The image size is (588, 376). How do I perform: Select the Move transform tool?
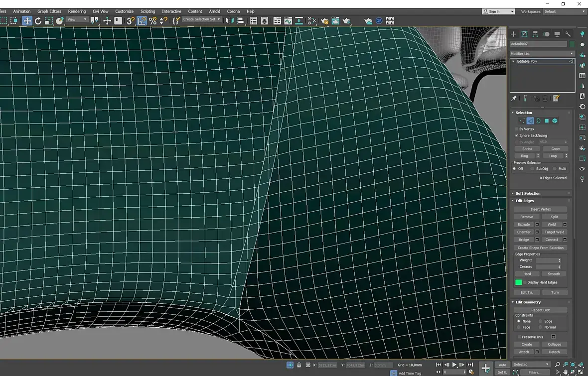pyautogui.click(x=27, y=20)
